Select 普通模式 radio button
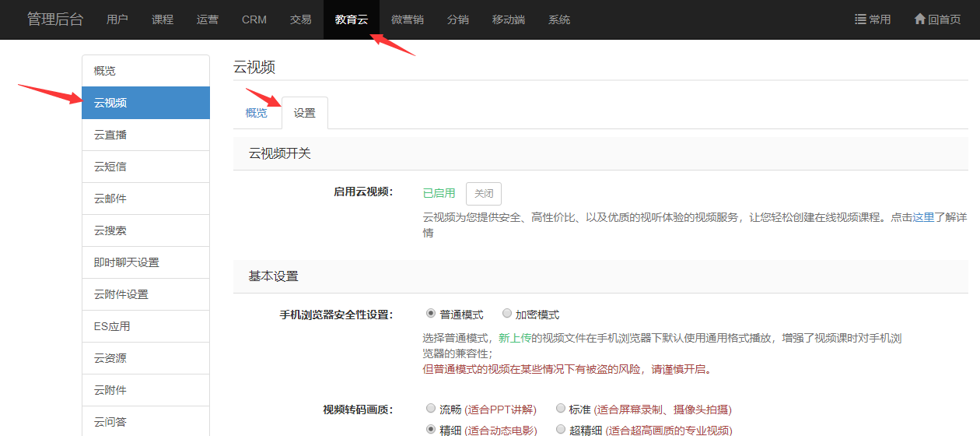 click(x=431, y=314)
